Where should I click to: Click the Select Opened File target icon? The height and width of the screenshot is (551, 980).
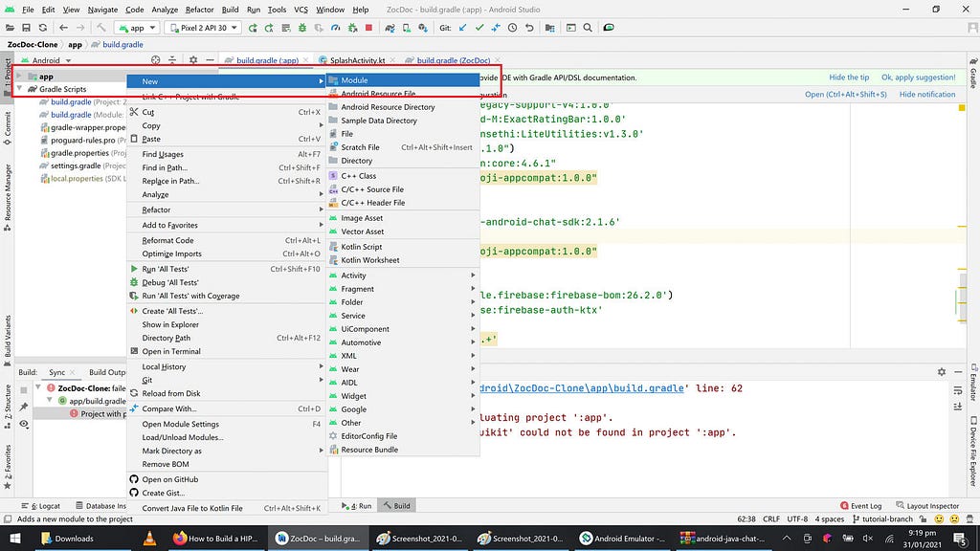[156, 60]
